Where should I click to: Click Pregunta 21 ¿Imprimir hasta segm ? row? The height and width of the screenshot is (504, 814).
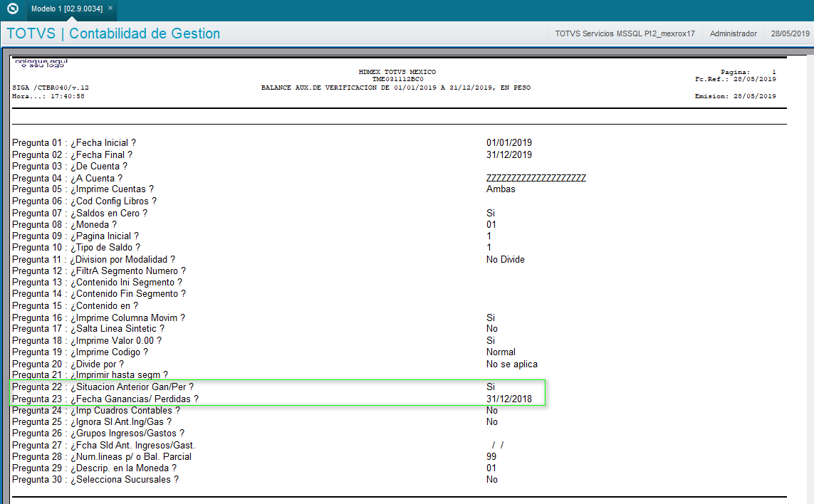coord(90,374)
